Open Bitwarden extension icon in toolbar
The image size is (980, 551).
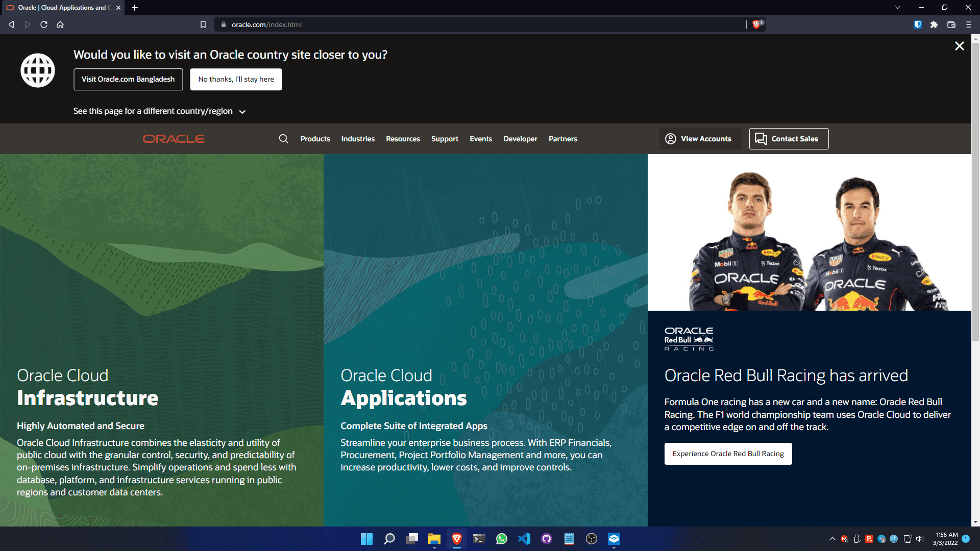(x=918, y=24)
